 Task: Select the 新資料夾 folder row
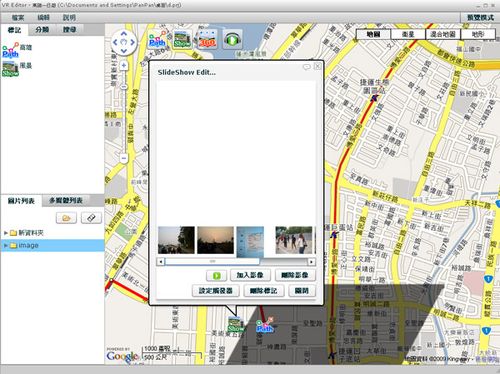tap(52, 233)
